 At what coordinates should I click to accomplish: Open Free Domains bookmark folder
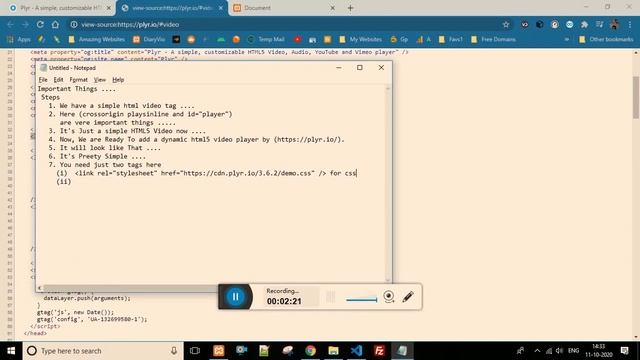(x=493, y=39)
